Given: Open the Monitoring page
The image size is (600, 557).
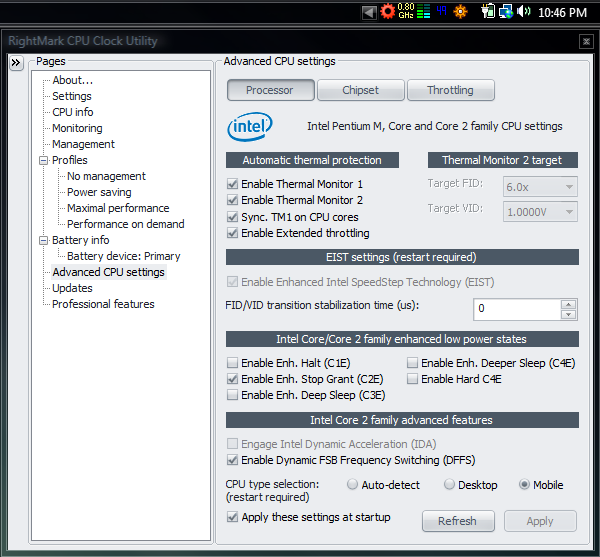Looking at the screenshot, I should (x=77, y=128).
